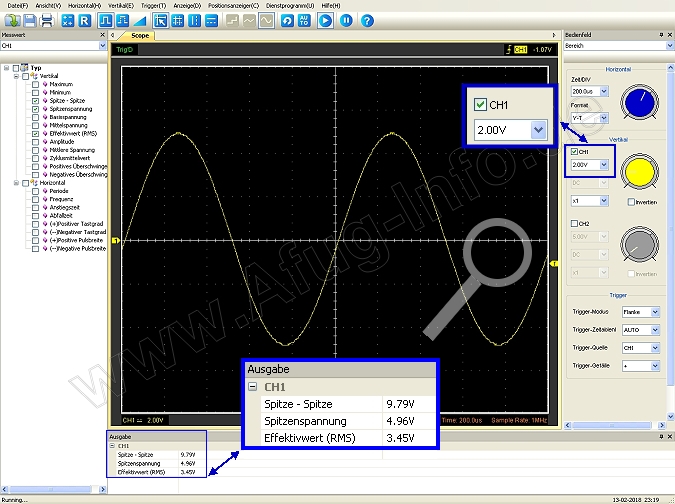Check the Invertieren box next to the yellow CH1 knob
This screenshot has height=504, width=675.
click(x=631, y=202)
